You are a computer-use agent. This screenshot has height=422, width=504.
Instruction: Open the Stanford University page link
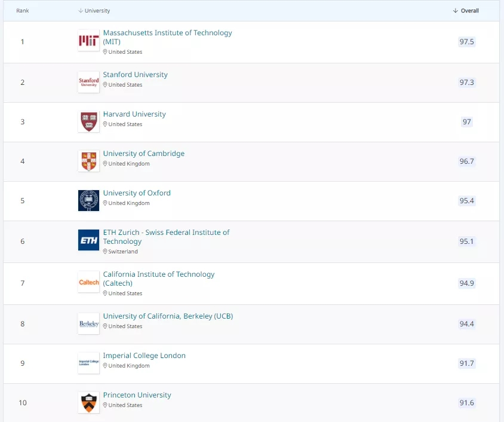135,75
